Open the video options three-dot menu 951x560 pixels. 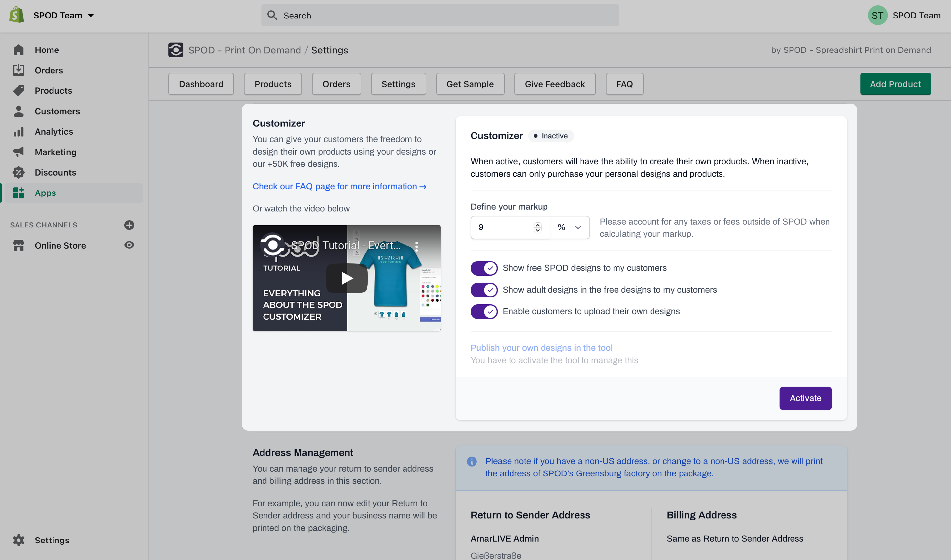pos(416,246)
